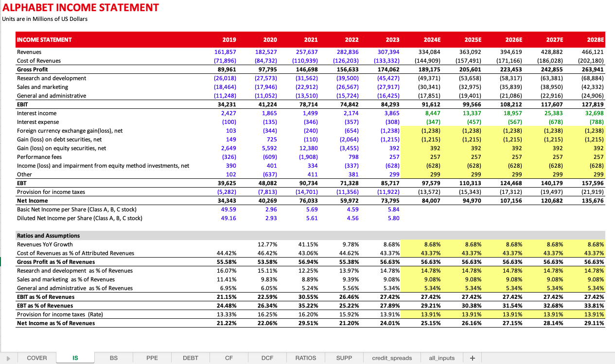Click 2028E Revenues value 466,121
This screenshot has width=615, height=364.
tap(593, 52)
